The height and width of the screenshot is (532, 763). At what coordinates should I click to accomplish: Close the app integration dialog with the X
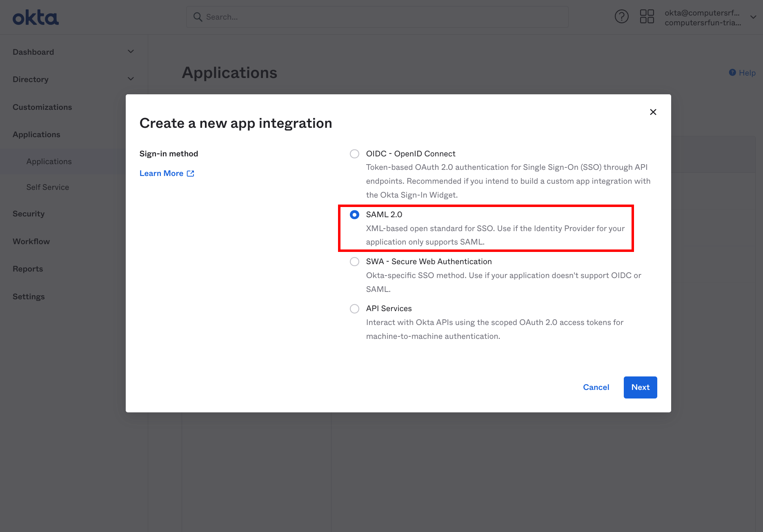pyautogui.click(x=653, y=111)
